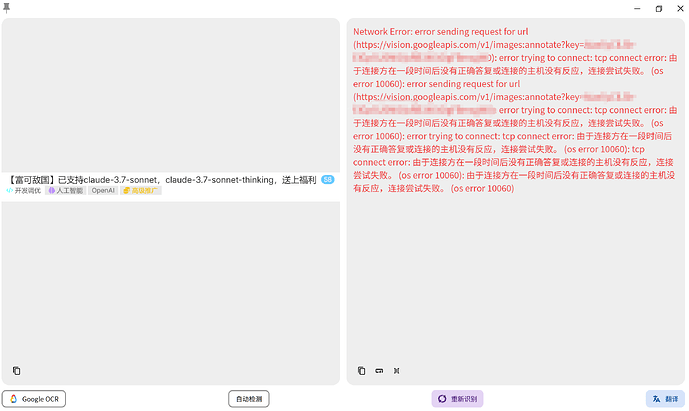Viewport: 689px width, 411px height.
Task: Click the 翻译 translate button
Action: point(665,399)
